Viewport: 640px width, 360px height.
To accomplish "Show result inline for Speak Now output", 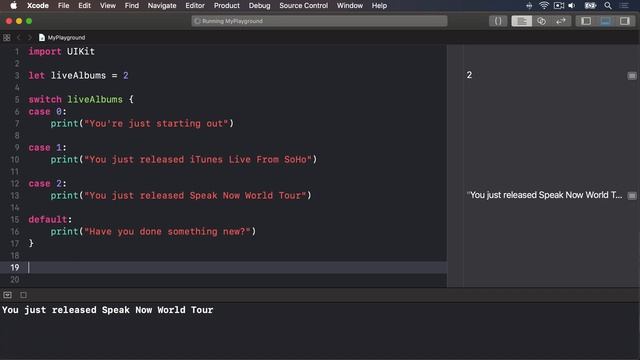I will click(x=632, y=196).
